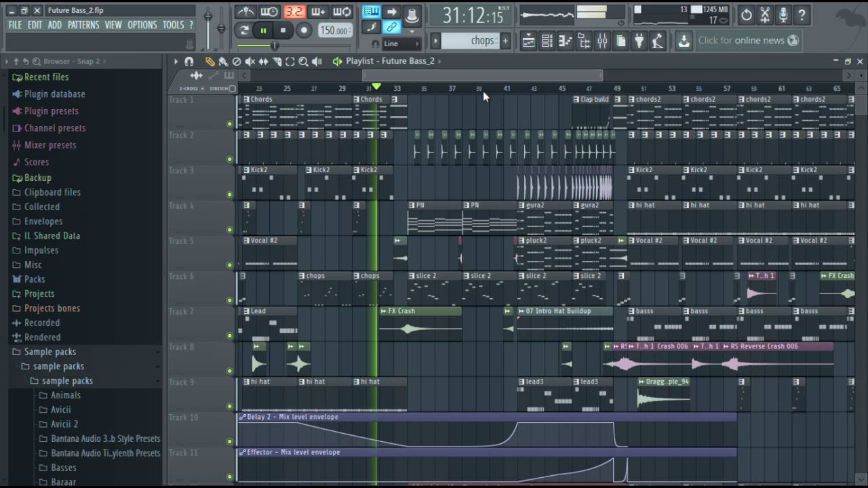Open the snap Line dropdown

click(x=401, y=43)
